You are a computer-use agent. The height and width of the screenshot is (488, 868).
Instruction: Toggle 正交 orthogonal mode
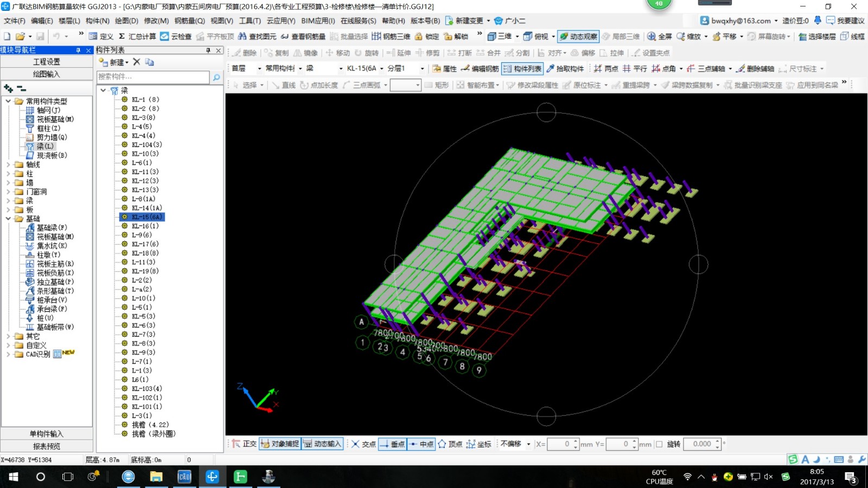click(x=244, y=444)
